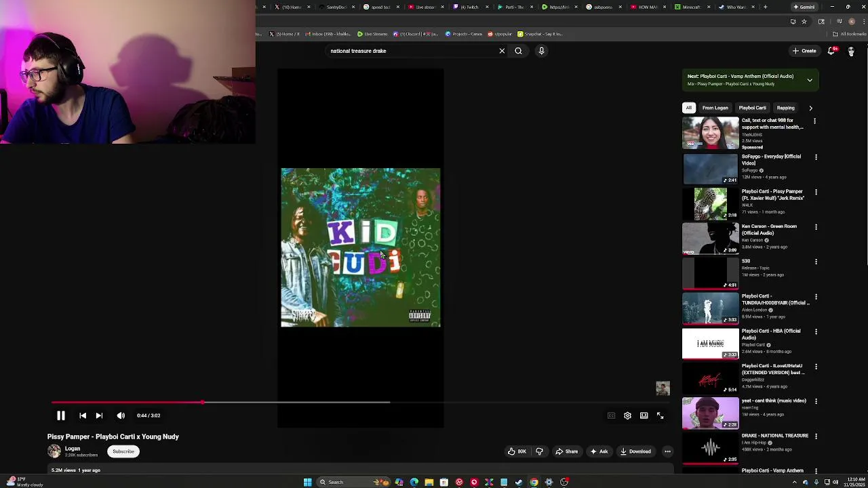Clear the search box text

pyautogui.click(x=502, y=51)
